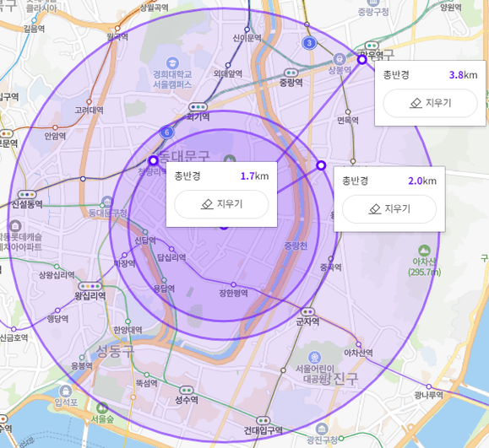Select the 용답역 station marker
The height and width of the screenshot is (448, 489).
click(x=164, y=280)
